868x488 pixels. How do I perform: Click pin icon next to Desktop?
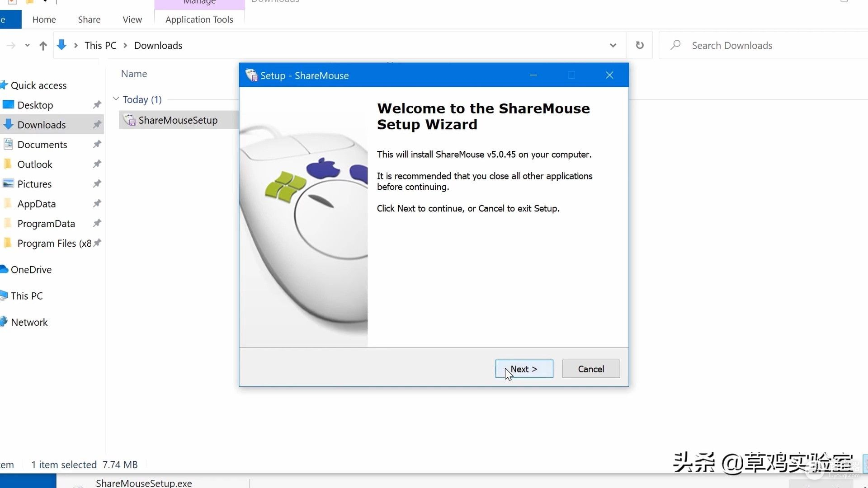coord(97,105)
